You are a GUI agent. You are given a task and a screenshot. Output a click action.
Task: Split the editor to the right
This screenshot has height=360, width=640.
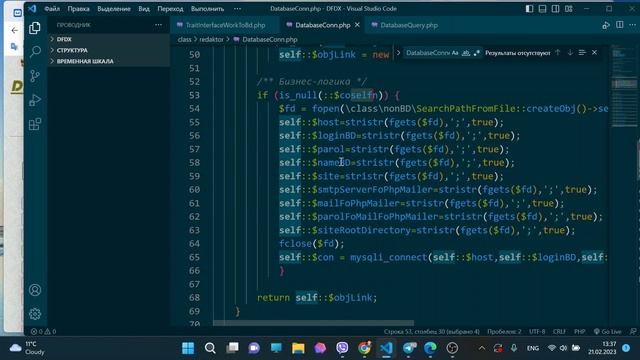coord(620,25)
